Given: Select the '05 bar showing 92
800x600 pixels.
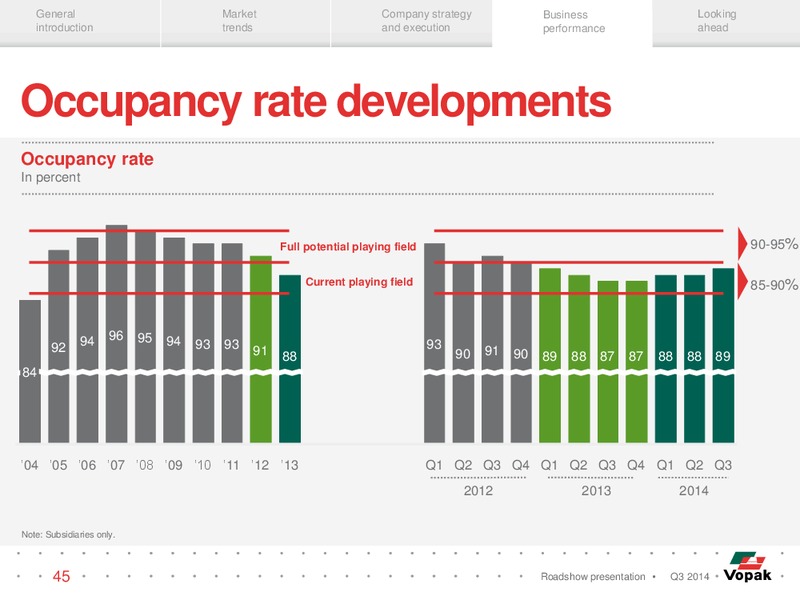Looking at the screenshot, I should 59,346.
